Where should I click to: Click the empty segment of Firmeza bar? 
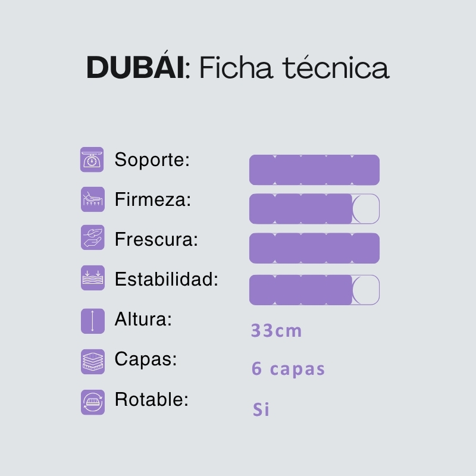tap(366, 209)
